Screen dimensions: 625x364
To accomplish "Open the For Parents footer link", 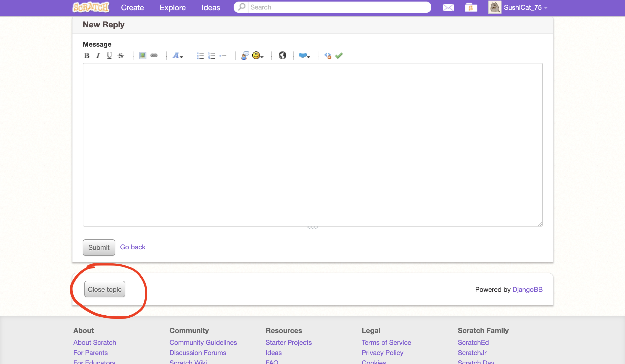I will (90, 353).
